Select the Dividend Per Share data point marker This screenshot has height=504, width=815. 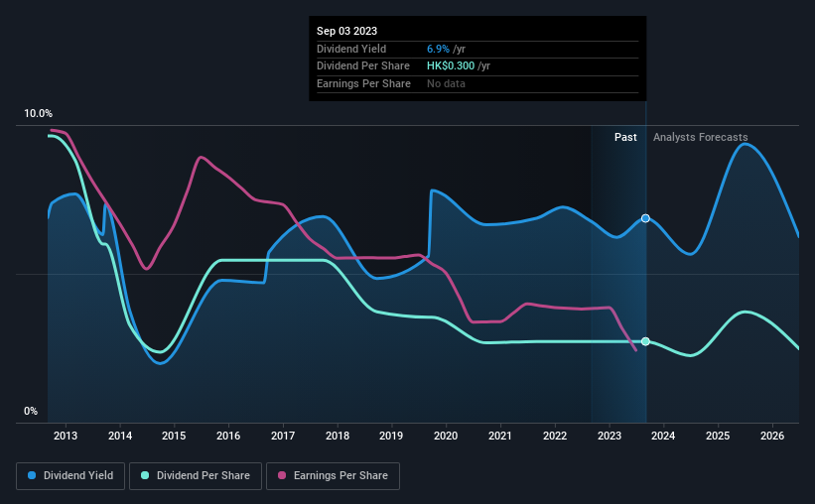click(645, 341)
